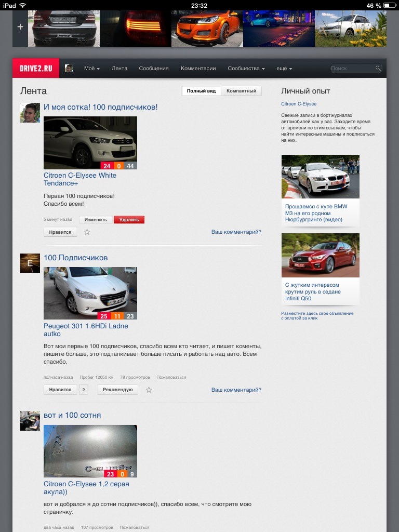This screenshot has width=399, height=532.
Task: Click '107 просмотров' text on last post
Action: coord(97,527)
